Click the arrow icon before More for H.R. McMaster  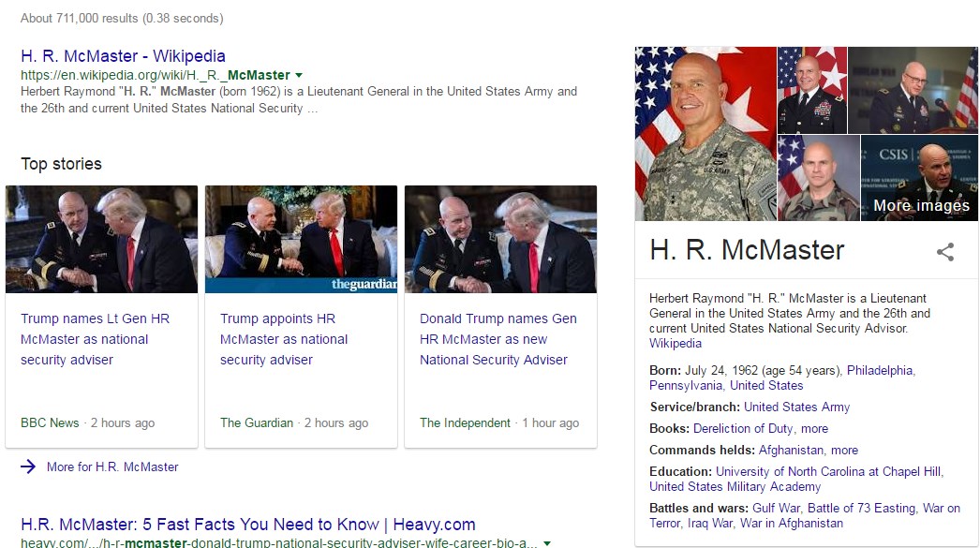click(28, 467)
